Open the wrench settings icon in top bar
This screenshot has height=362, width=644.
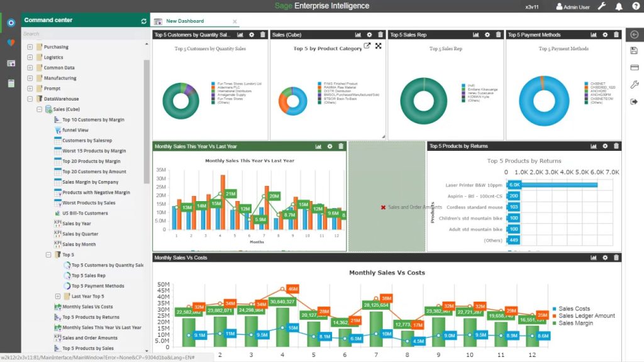[x=601, y=6]
